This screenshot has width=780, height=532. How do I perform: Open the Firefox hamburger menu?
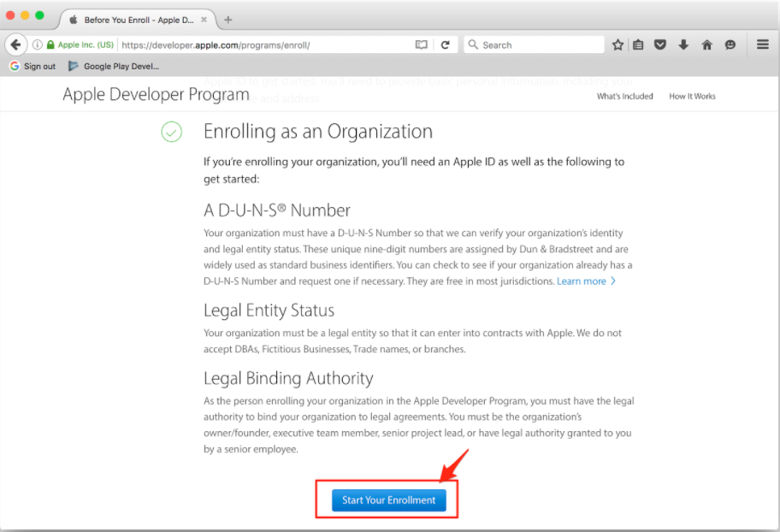click(763, 44)
